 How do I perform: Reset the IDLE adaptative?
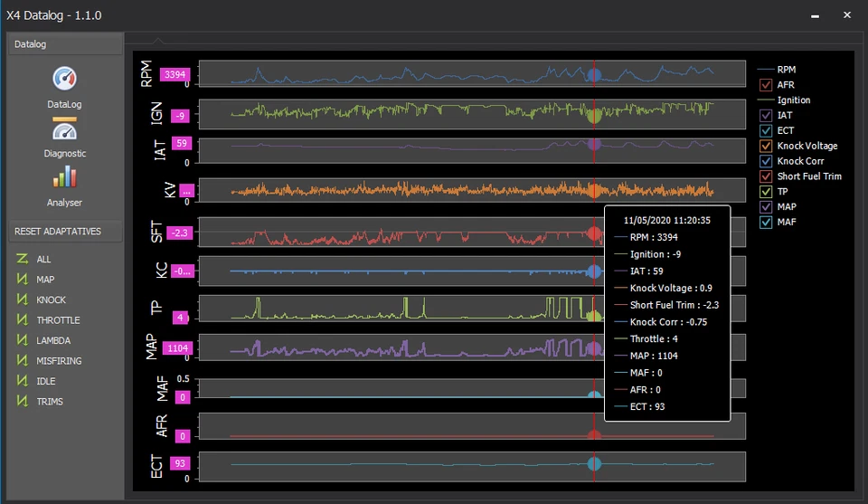tap(23, 381)
